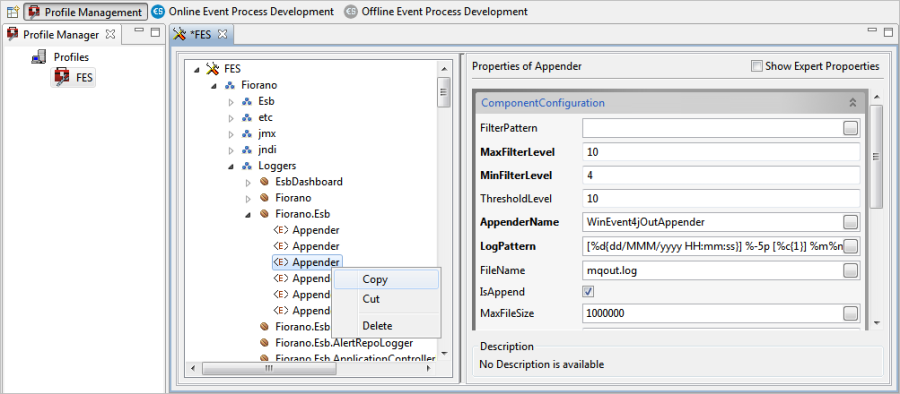
Task: Click browse button beside LogPattern field
Action: click(x=851, y=246)
